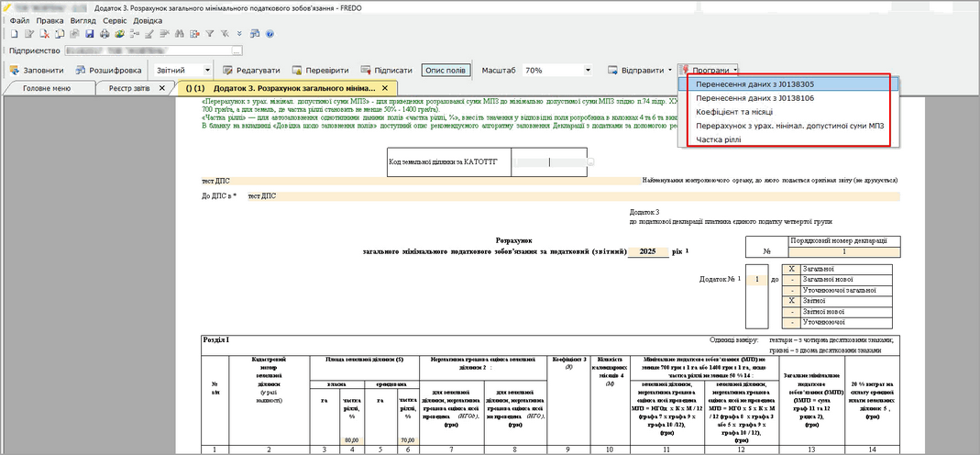Click the Copy documents toolbar icon
This screenshot has width=980, height=455.
coord(60,34)
